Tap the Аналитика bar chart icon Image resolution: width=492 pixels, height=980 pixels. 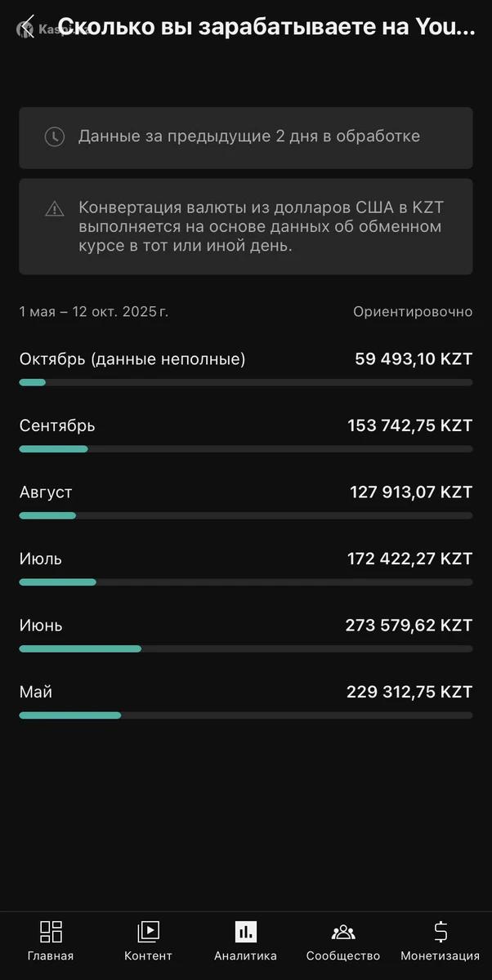pyautogui.click(x=245, y=932)
